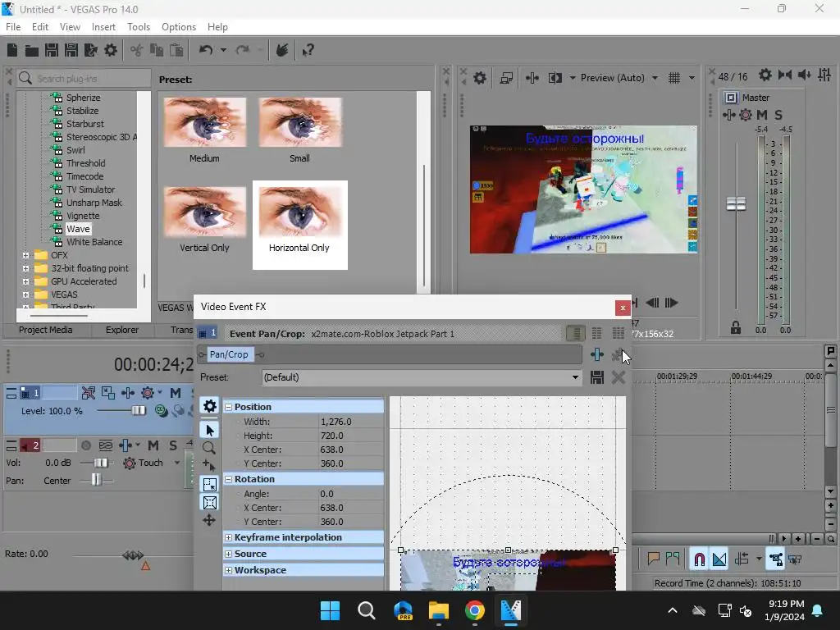Mute video track 1 with M button
840x630 pixels.
pyautogui.click(x=176, y=393)
